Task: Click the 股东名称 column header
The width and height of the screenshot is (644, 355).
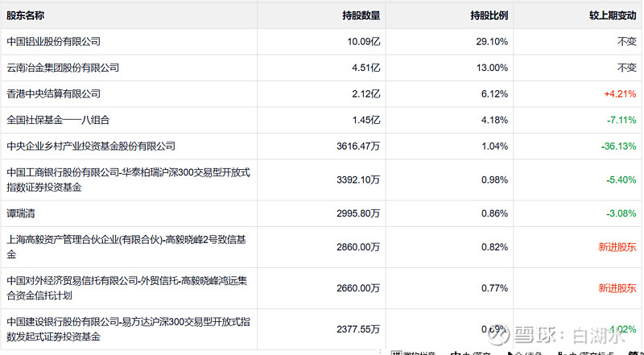Action: (26, 15)
